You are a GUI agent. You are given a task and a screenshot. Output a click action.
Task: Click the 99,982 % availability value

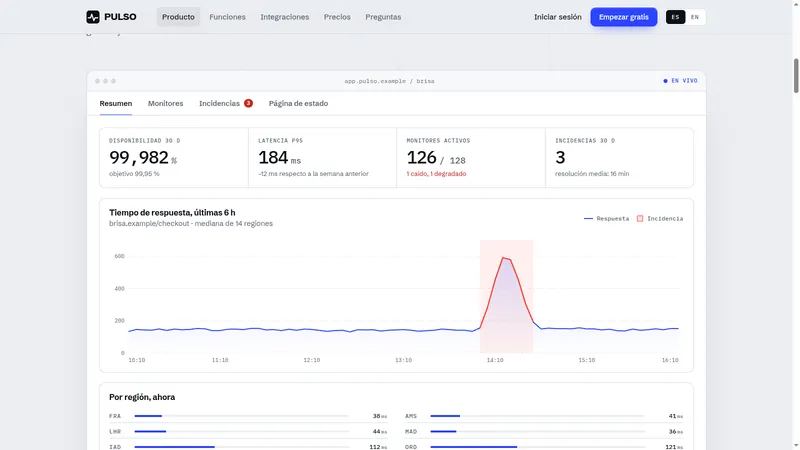(x=143, y=158)
